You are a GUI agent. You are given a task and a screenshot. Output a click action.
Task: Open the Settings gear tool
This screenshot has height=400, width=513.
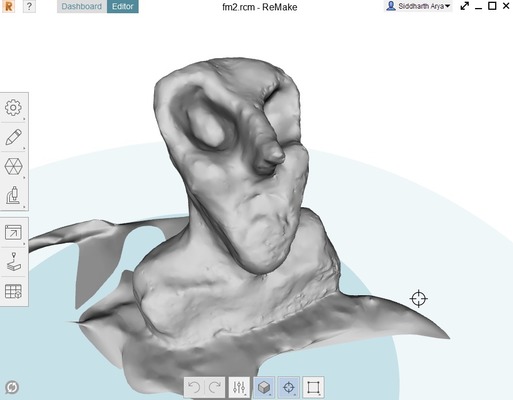coord(14,108)
